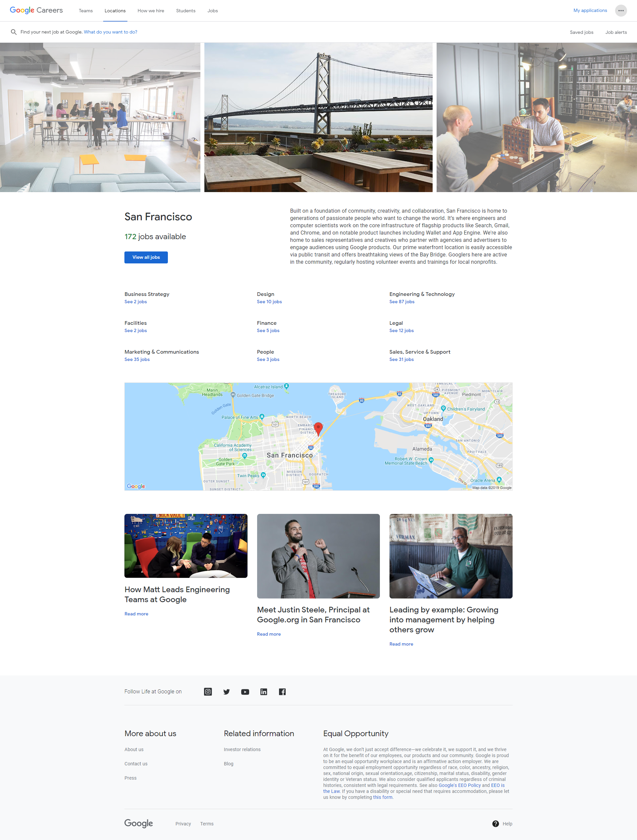Click Read more under Leading by example article

[401, 644]
